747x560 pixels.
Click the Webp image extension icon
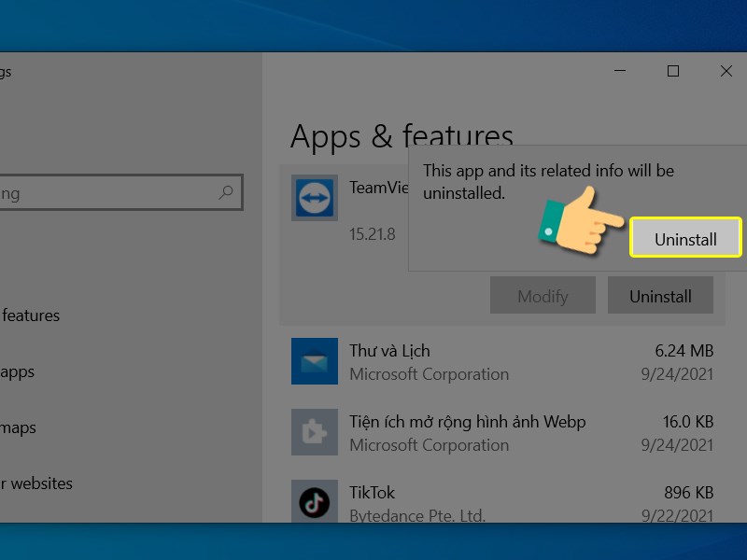point(317,432)
